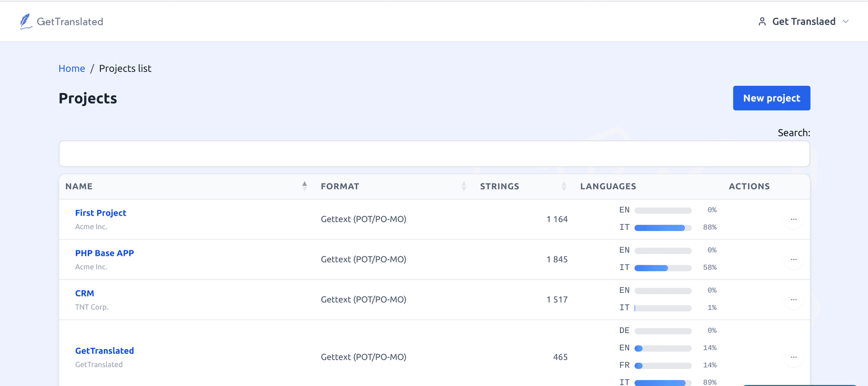The height and width of the screenshot is (386, 868).
Task: Click the GetTranslated feather logo icon
Action: (26, 21)
